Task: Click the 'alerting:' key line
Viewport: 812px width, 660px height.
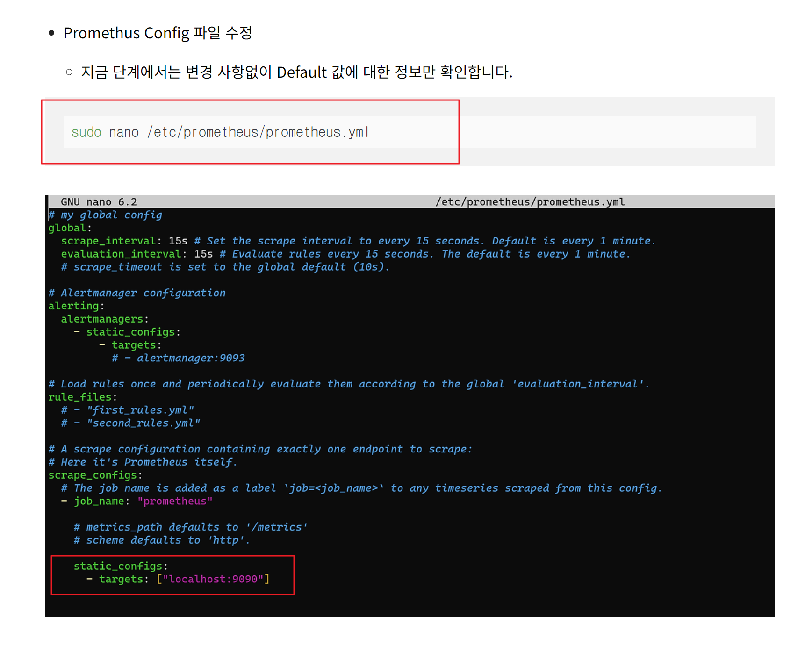Action: pos(76,306)
